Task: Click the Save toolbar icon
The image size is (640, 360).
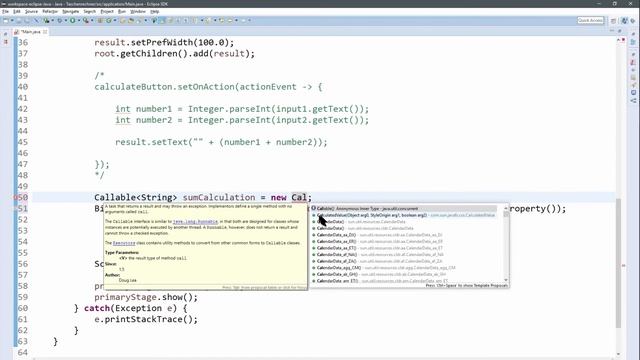Action: (x=19, y=20)
